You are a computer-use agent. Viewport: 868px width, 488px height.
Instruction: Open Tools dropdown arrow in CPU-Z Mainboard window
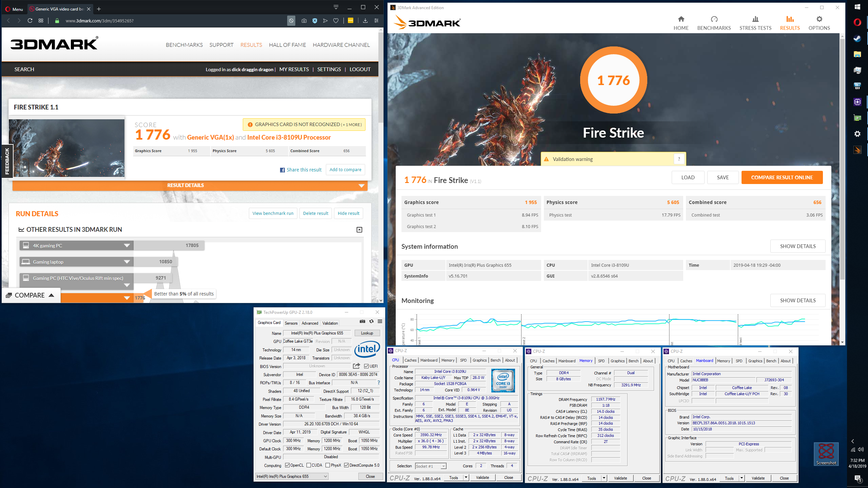point(742,479)
